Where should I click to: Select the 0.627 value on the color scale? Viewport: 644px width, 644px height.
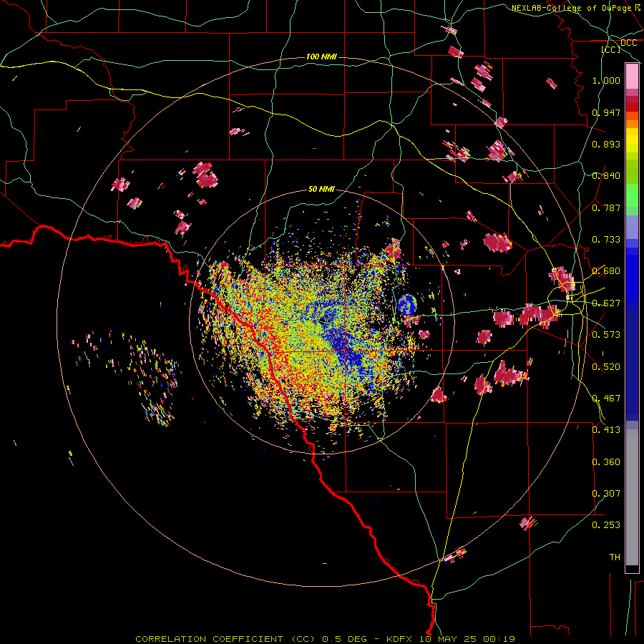(606, 303)
